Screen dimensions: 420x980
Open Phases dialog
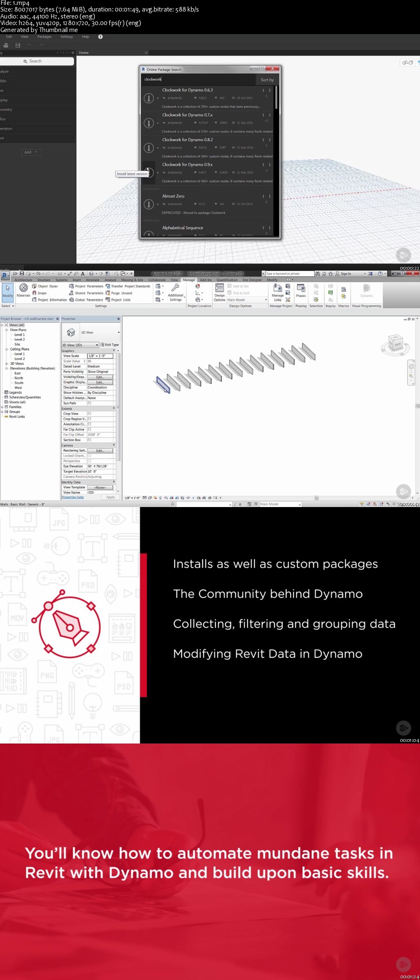click(x=301, y=290)
